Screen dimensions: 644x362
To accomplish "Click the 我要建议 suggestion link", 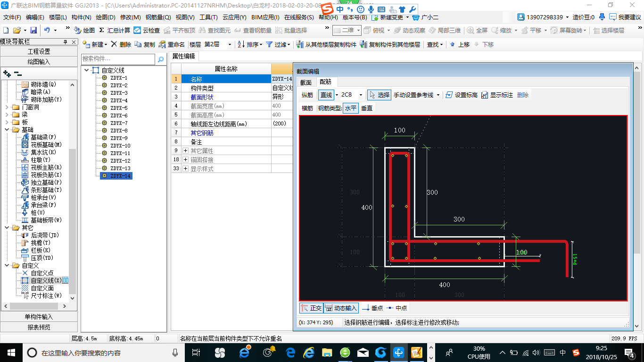I will 625,17.
